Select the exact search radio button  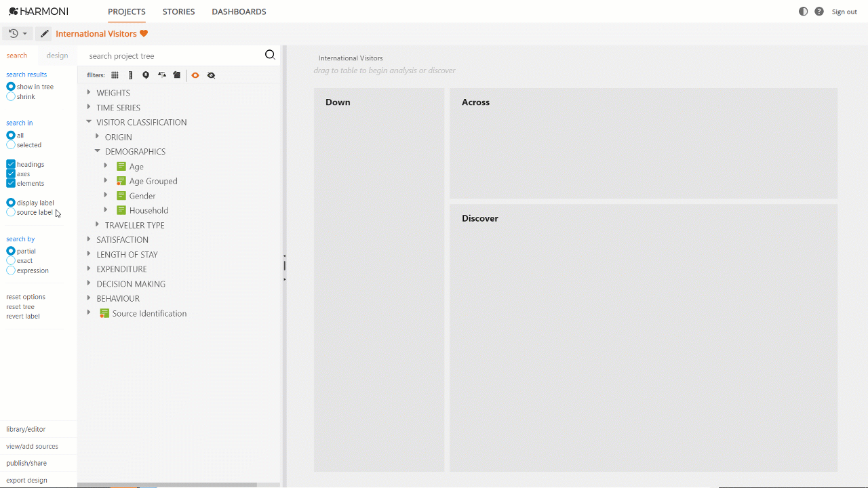coord(11,260)
